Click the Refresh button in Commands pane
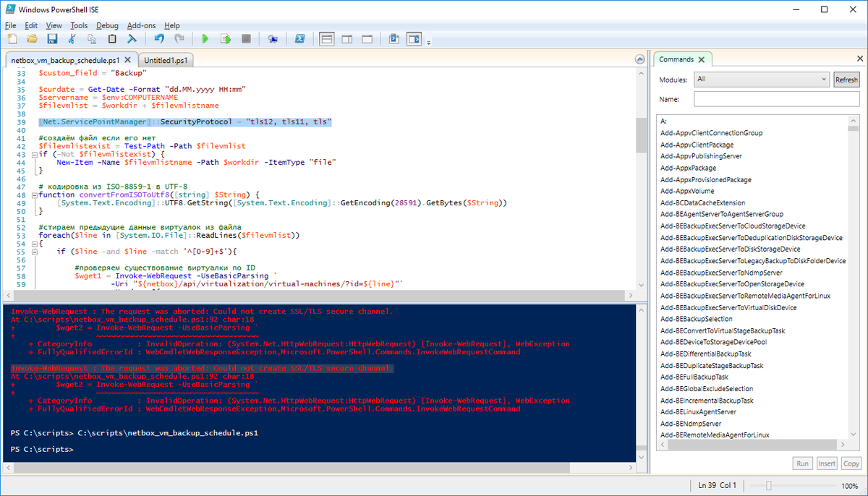 click(846, 80)
